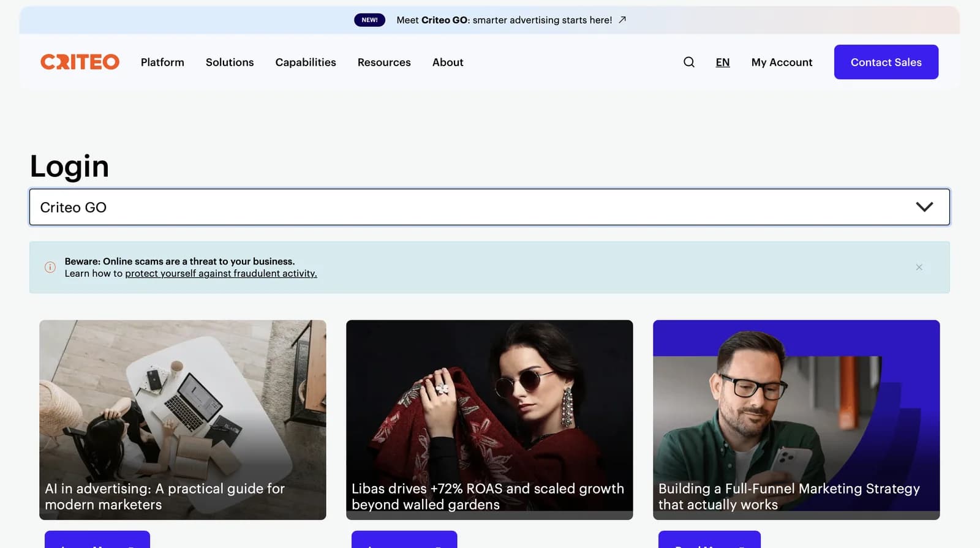Click the 'Beware: Online scams' warning text
Image resolution: width=980 pixels, height=548 pixels.
point(179,261)
